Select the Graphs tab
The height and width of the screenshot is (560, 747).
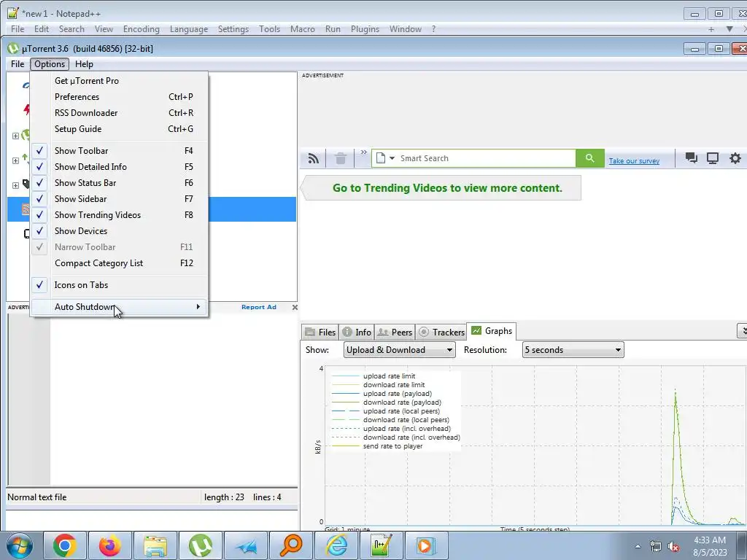(x=492, y=331)
